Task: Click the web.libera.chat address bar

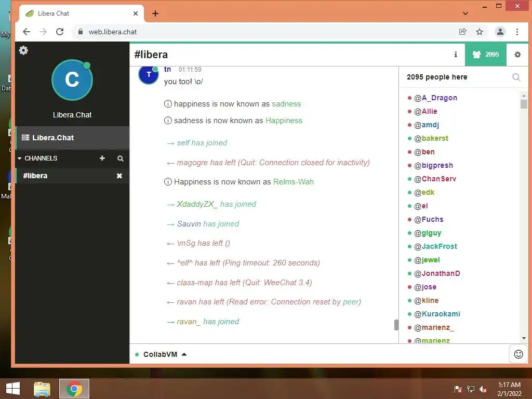Action: (264, 32)
